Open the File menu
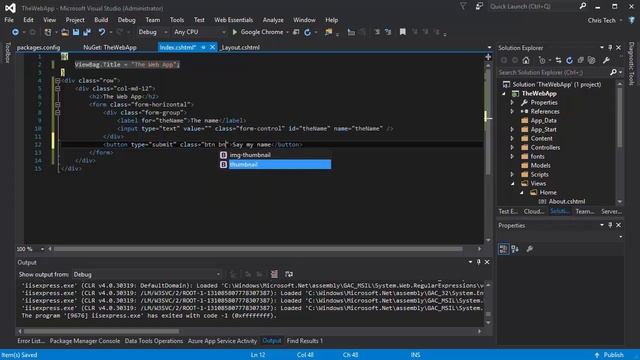 9,20
